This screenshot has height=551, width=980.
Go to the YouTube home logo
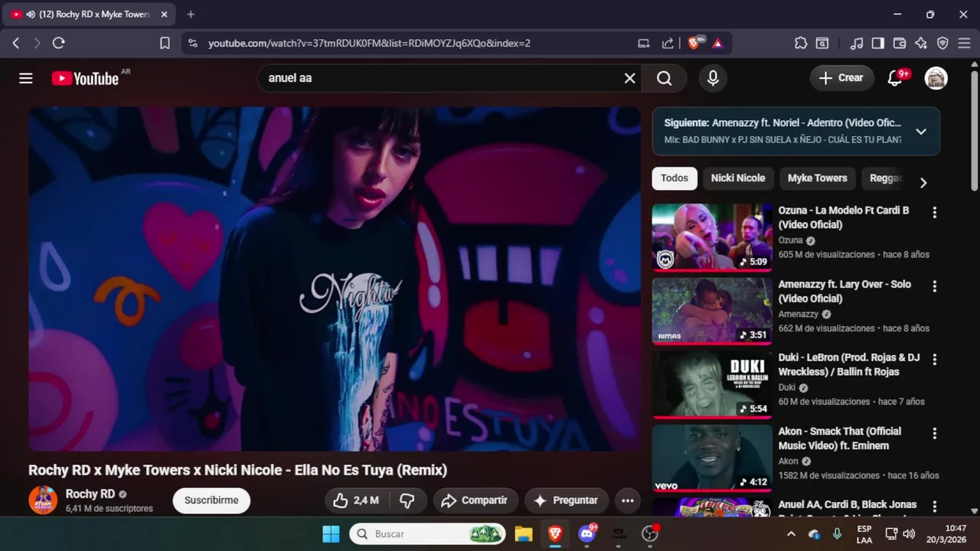(85, 78)
